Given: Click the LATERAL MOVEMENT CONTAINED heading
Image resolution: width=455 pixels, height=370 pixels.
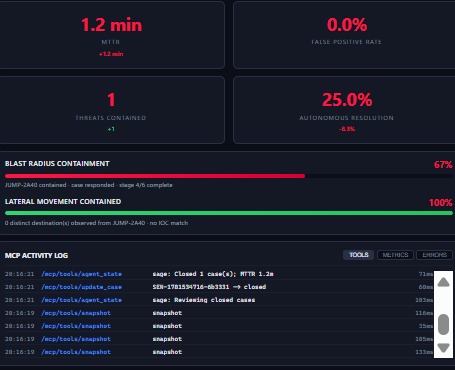Looking at the screenshot, I should click(x=63, y=202).
